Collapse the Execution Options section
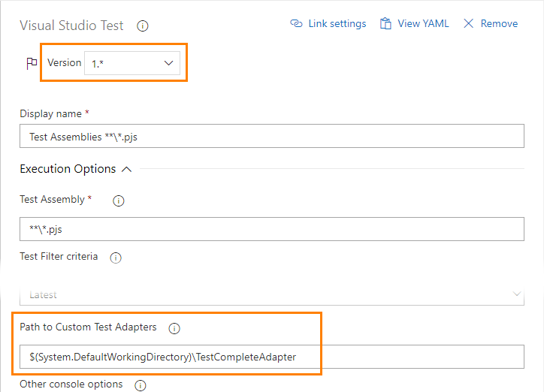Image resolution: width=544 pixels, height=392 pixels. 127,170
